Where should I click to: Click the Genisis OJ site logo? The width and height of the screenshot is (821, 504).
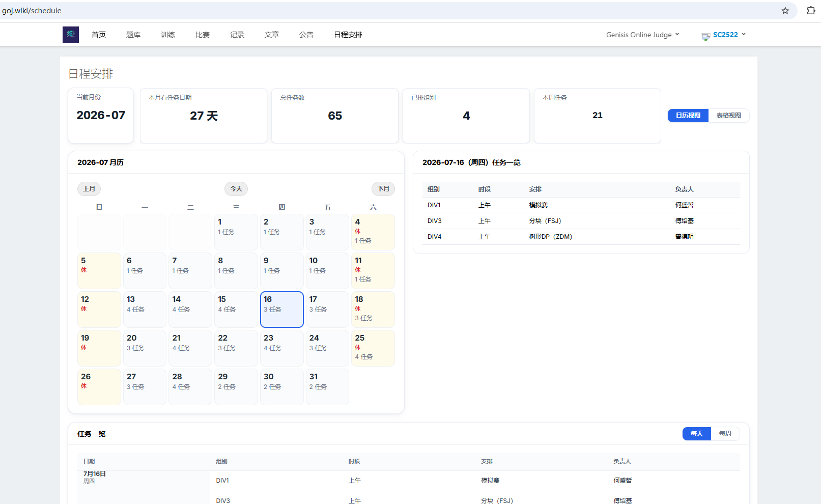[x=71, y=35]
